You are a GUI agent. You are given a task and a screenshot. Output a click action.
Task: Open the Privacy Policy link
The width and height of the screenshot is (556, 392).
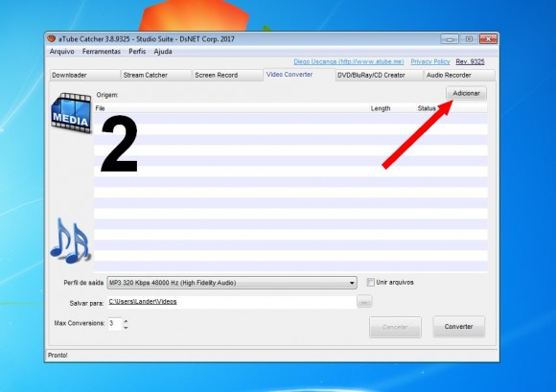click(x=430, y=61)
